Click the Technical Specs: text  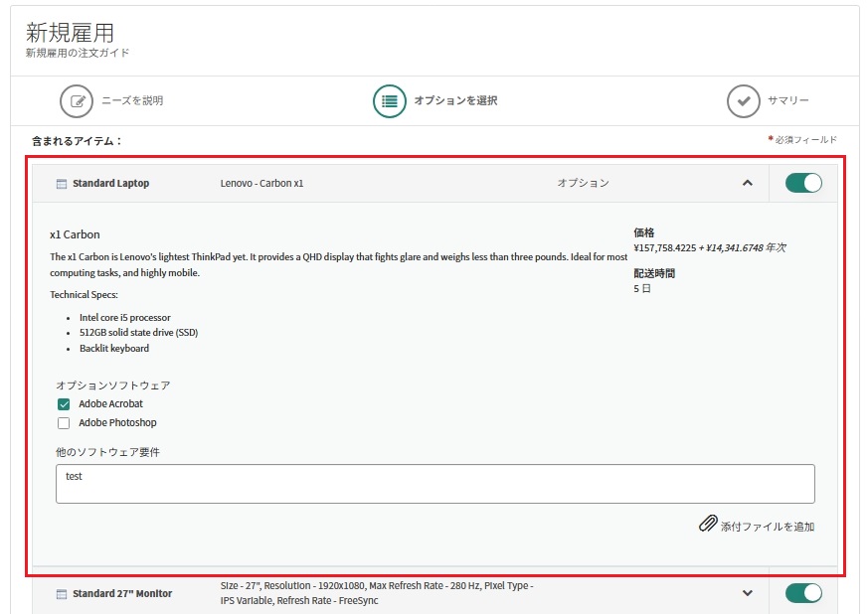(x=84, y=295)
